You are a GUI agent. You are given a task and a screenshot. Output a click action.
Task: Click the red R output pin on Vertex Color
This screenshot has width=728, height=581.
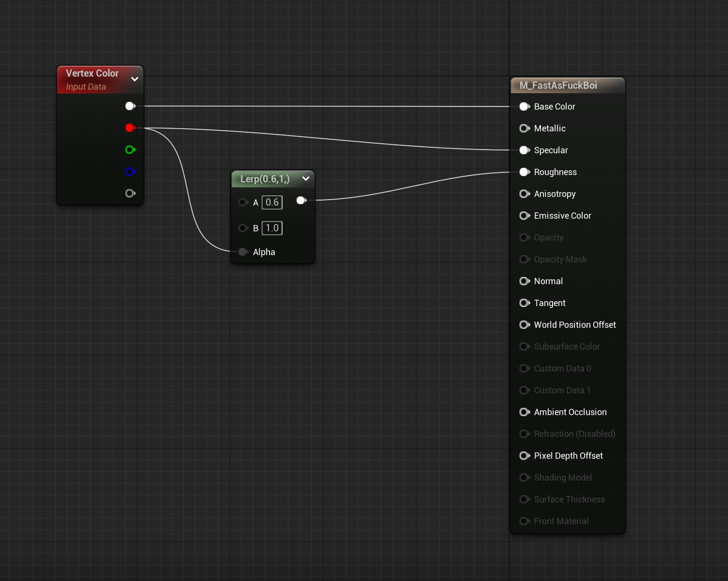tap(130, 128)
